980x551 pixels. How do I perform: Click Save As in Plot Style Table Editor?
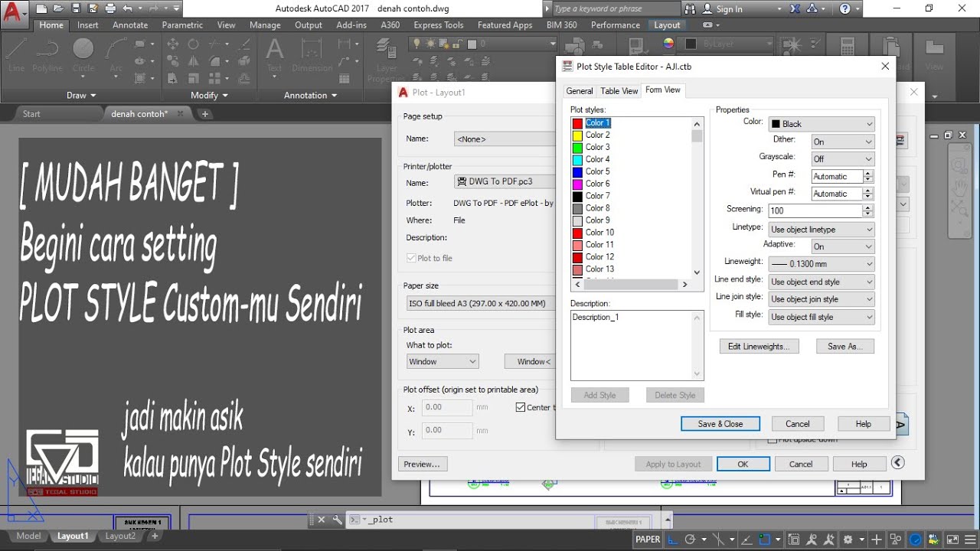pyautogui.click(x=845, y=347)
